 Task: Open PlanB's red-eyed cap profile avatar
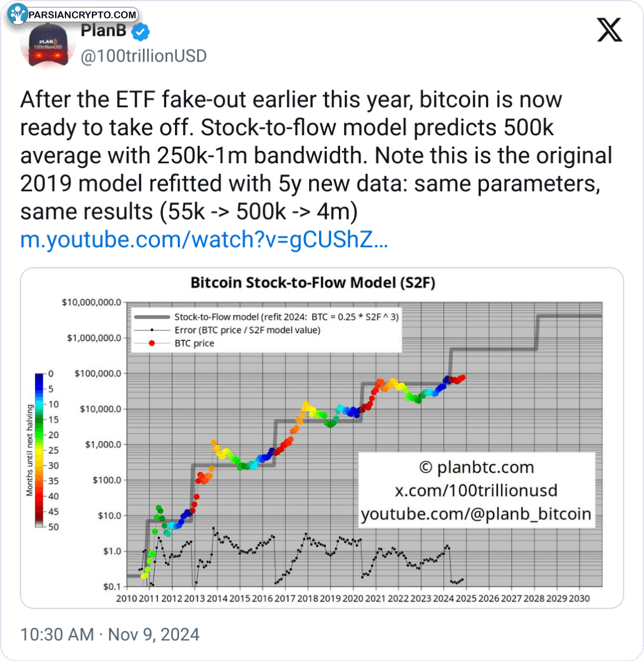click(47, 45)
